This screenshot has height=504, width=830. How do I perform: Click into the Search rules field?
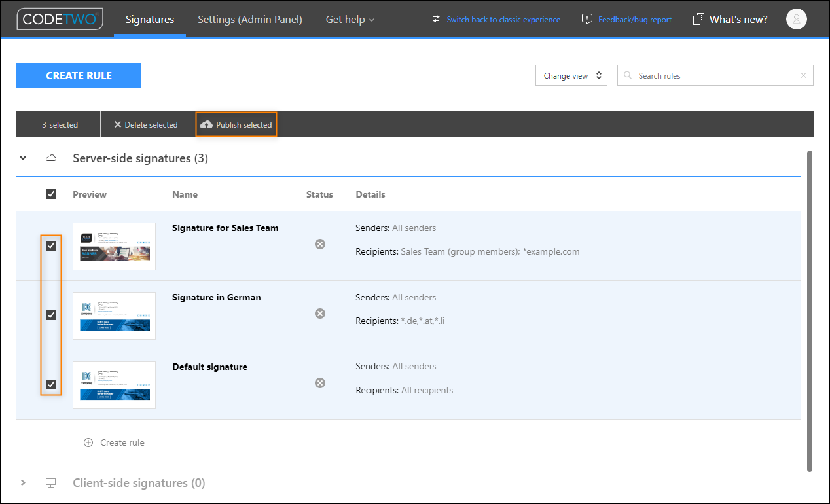pyautogui.click(x=715, y=75)
